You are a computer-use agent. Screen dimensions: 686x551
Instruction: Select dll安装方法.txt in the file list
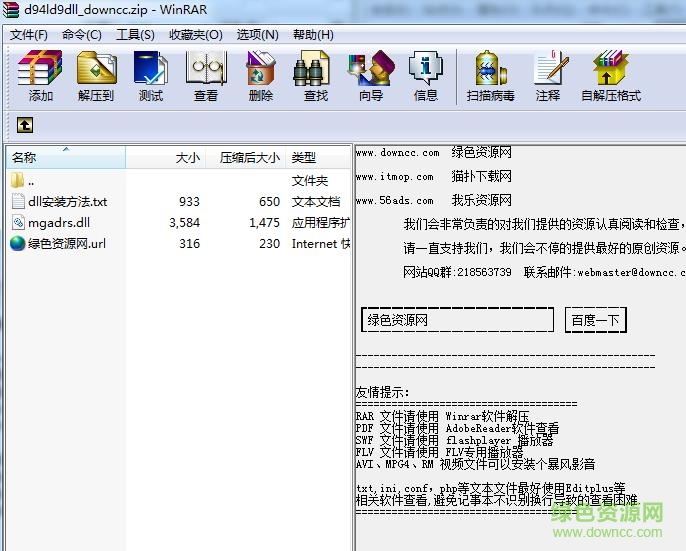(67, 202)
